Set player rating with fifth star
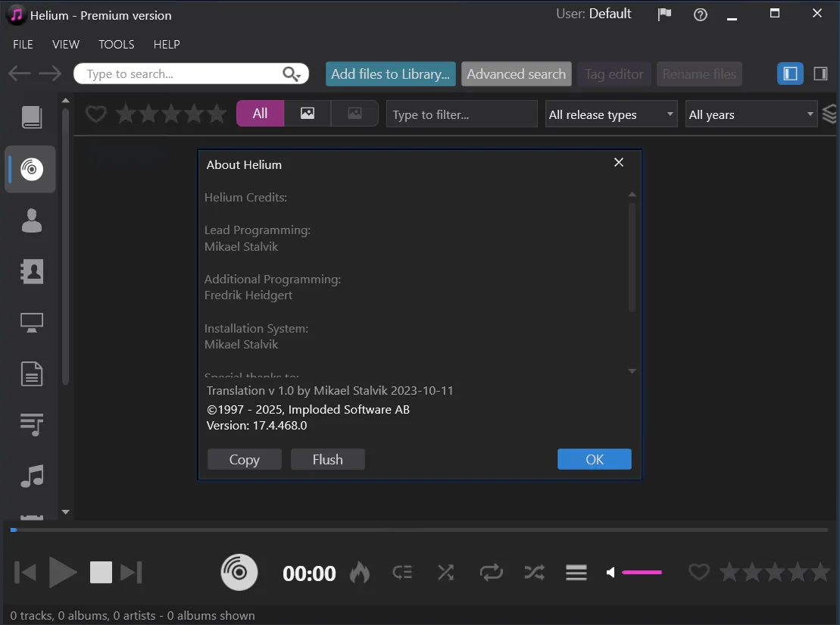The image size is (840, 625). [821, 572]
